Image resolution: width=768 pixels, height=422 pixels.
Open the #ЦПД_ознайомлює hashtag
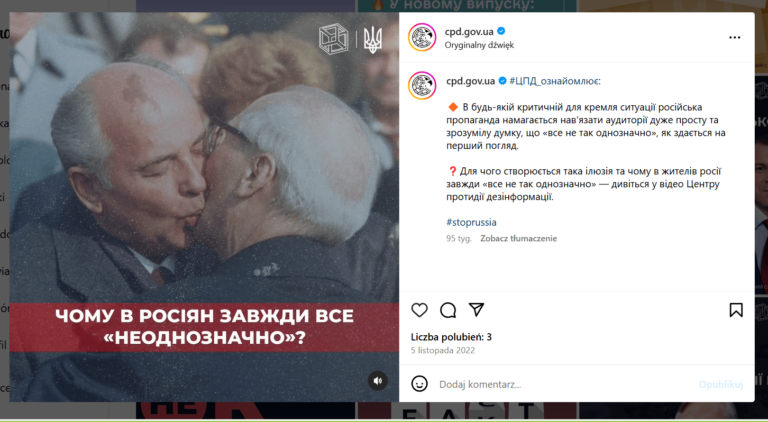point(554,81)
